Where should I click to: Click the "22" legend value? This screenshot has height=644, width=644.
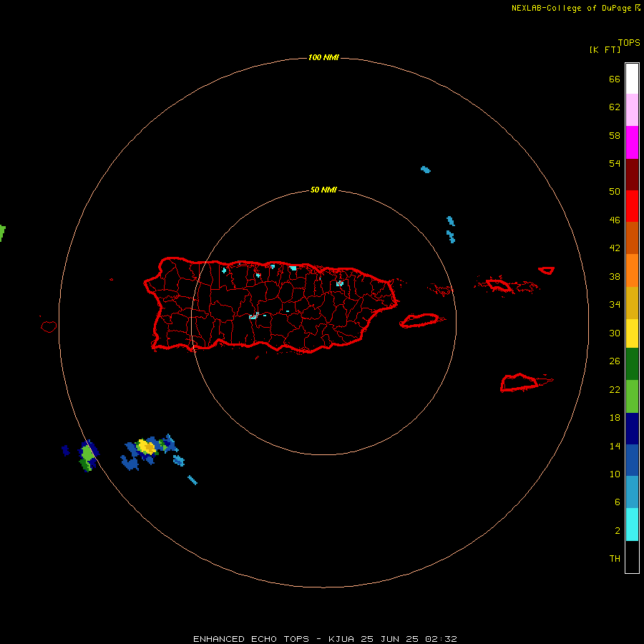[x=615, y=389]
